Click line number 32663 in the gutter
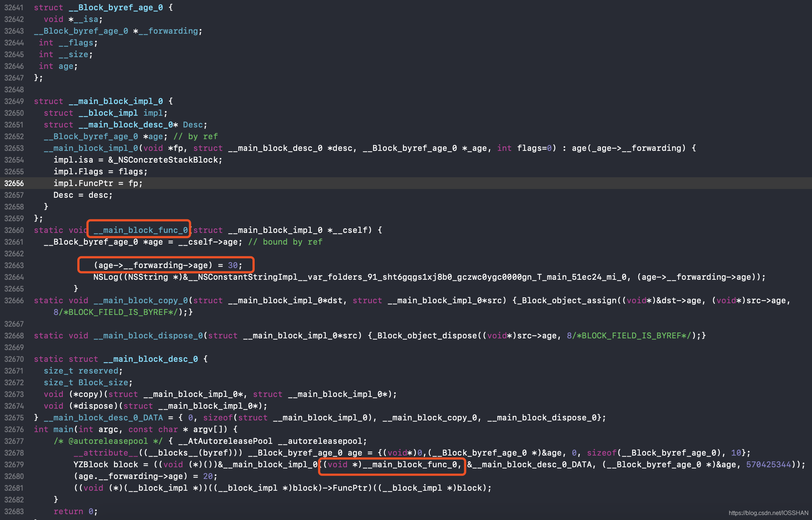The height and width of the screenshot is (520, 812). [14, 265]
